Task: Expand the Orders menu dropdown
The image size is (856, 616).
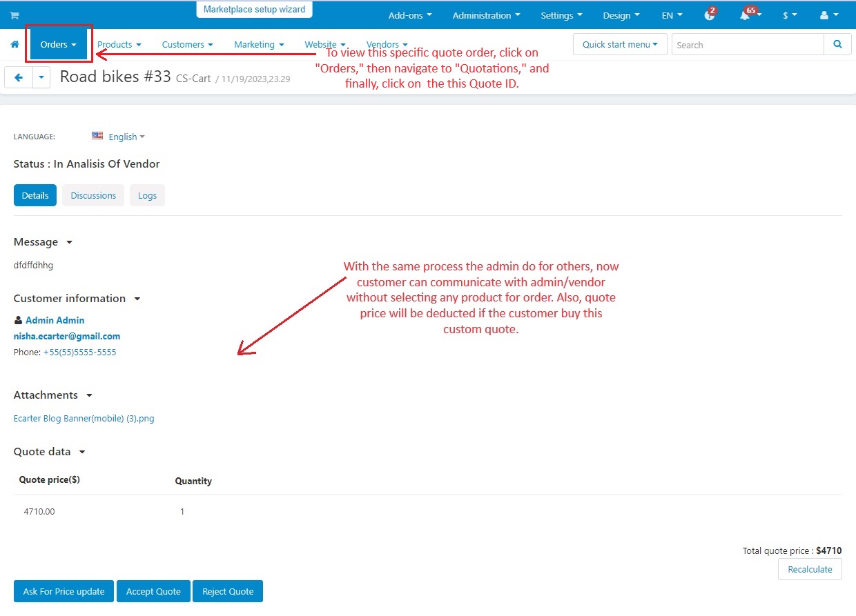Action: 58,43
